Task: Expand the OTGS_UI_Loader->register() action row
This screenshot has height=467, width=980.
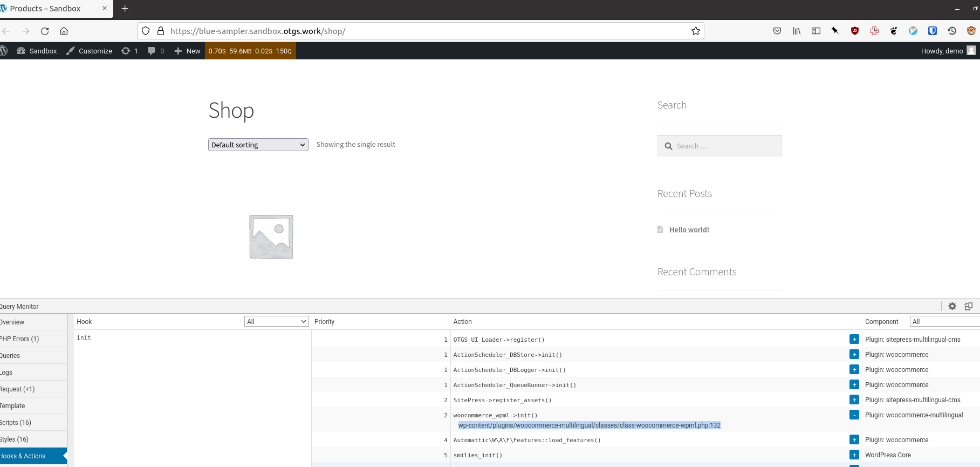Action: [x=854, y=340]
